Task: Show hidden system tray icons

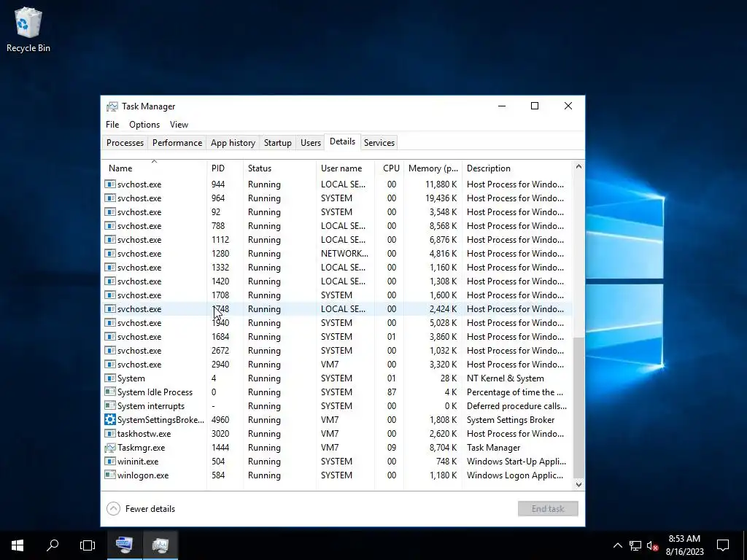Action: click(617, 545)
